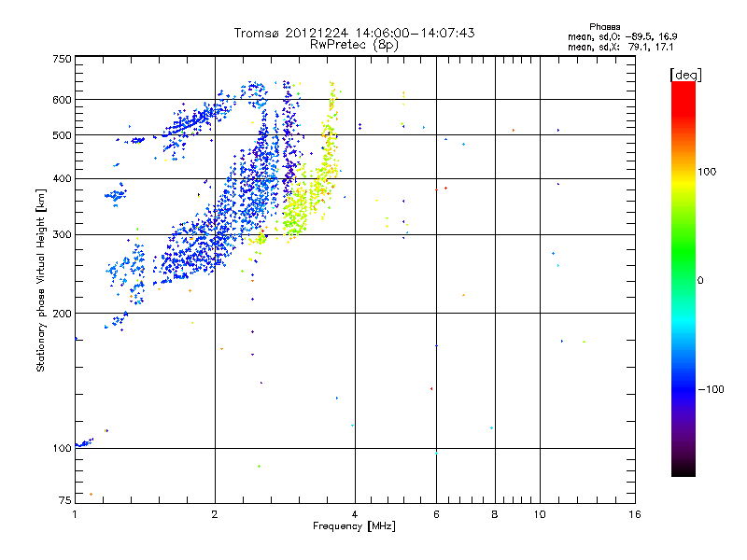Click the colorbar tick label '0'
Screen dimensions: 747x560
pyautogui.click(x=700, y=281)
